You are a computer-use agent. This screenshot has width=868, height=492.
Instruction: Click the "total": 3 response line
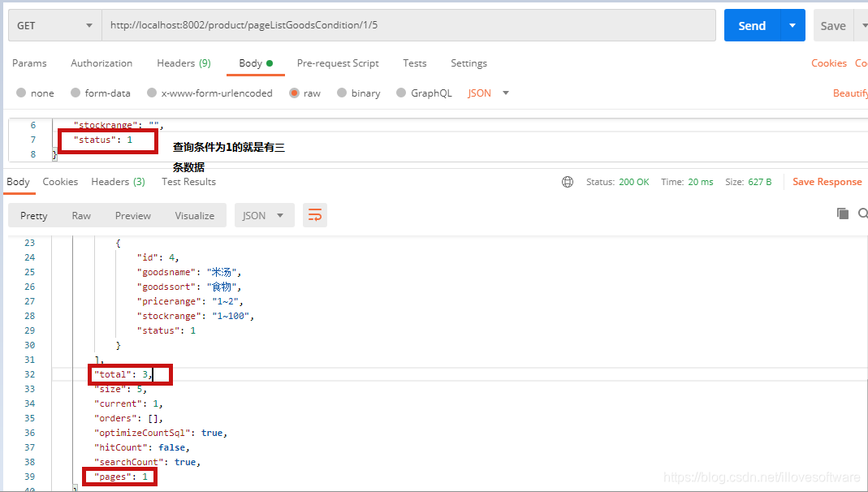[x=123, y=374]
